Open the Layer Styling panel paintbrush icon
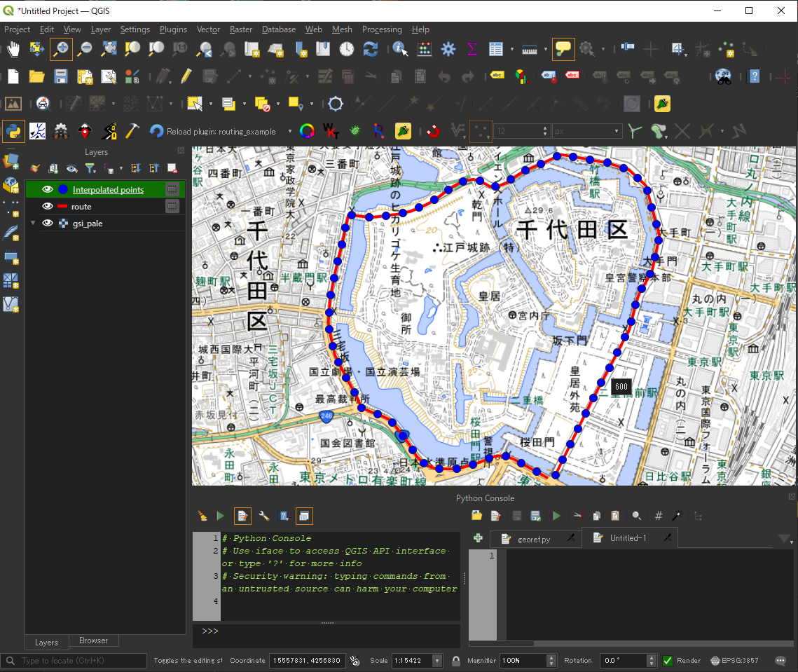Viewport: 798px width, 672px height. 34,168
